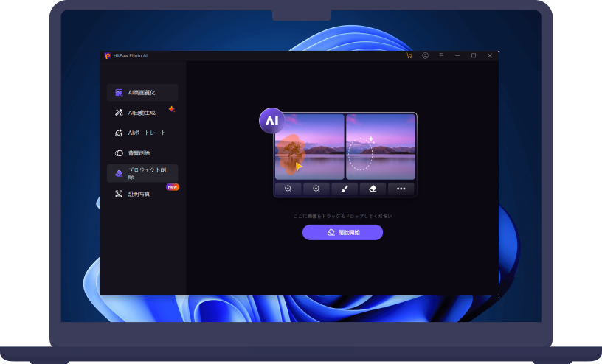The height and width of the screenshot is (364, 602).
Task: Click the sparkle badge beside AI自動生成
Action: pos(172,109)
